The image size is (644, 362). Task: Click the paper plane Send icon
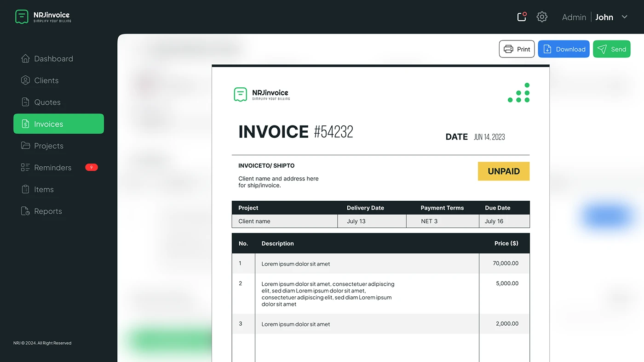point(602,49)
